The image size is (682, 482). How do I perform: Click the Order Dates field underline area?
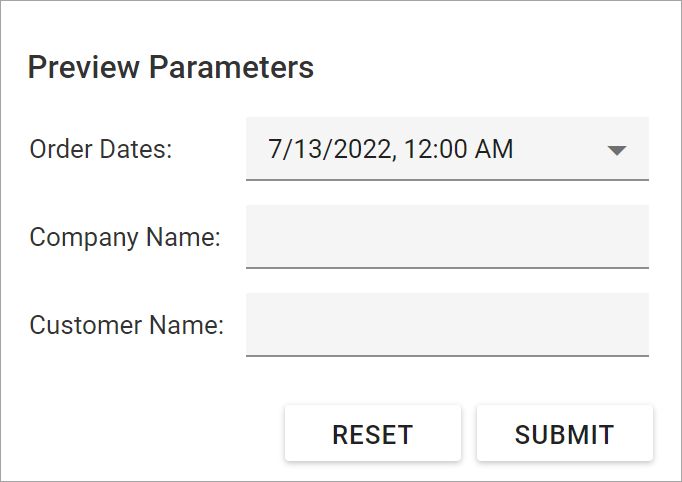tap(447, 178)
